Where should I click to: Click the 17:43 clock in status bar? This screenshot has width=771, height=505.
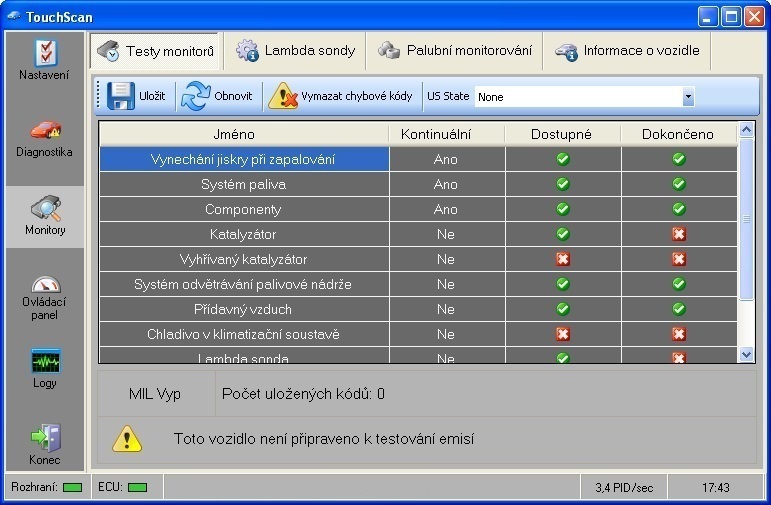pyautogui.click(x=715, y=488)
